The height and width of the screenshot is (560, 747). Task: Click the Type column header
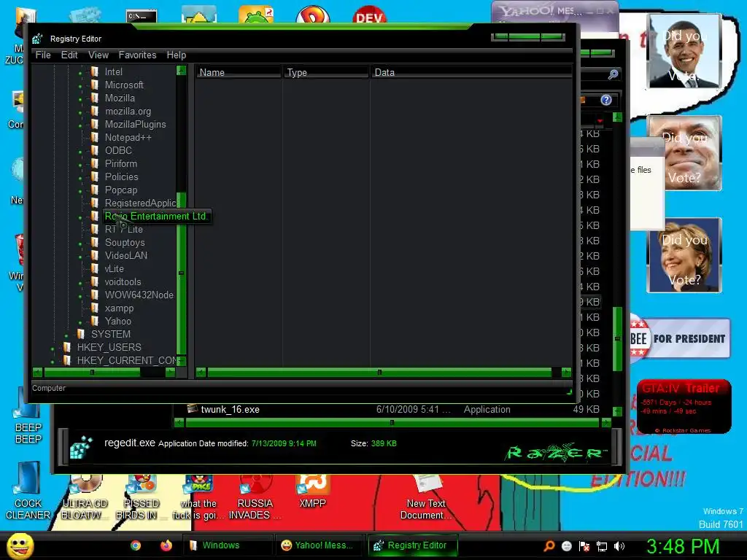click(x=326, y=72)
